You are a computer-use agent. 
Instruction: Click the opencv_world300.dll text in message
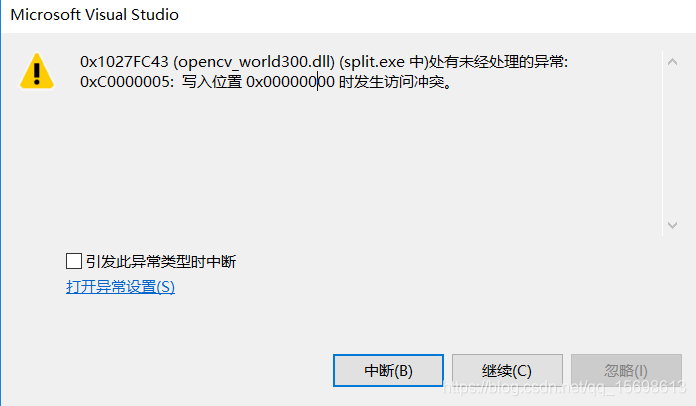[254, 62]
